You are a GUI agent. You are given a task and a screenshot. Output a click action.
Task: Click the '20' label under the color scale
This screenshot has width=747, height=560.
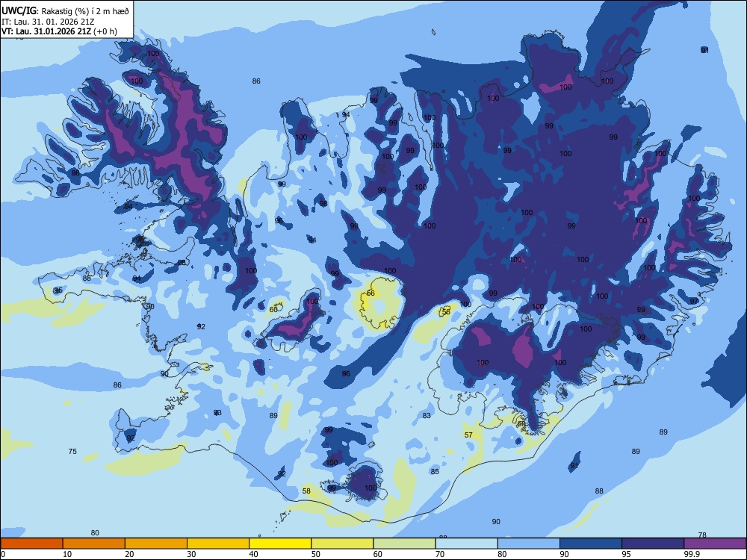tap(129, 554)
